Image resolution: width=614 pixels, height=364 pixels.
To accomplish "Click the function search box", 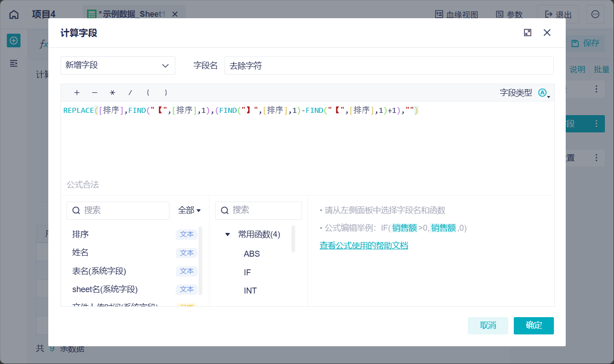I will click(258, 211).
